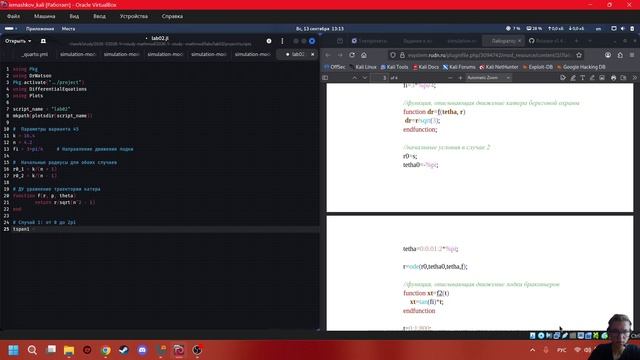Close the active Лаборатор browser tab
Screen dimensions: 640x360
(520, 41)
